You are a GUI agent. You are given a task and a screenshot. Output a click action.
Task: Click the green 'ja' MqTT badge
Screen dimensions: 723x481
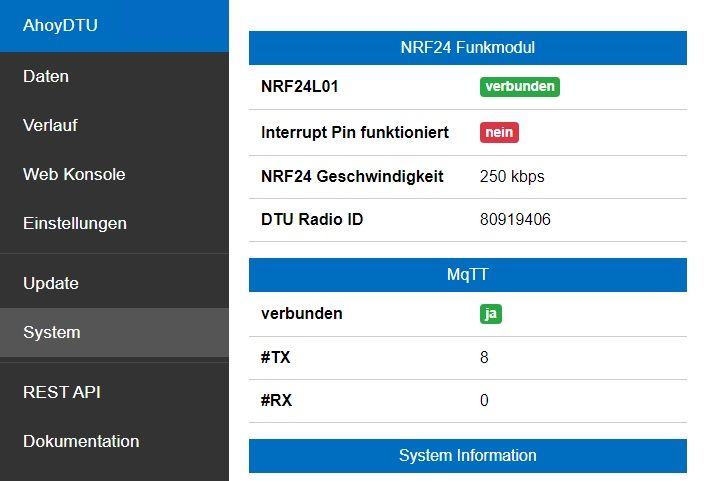point(490,313)
